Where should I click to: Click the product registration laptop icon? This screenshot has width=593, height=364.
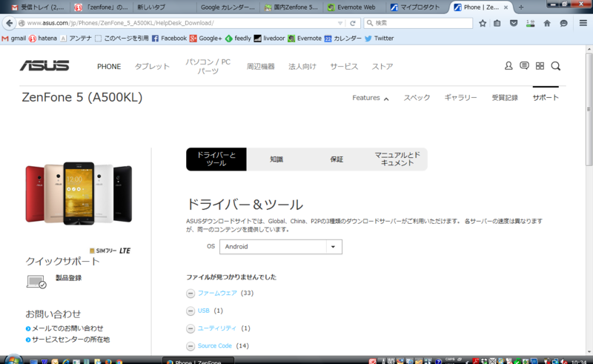(x=36, y=282)
